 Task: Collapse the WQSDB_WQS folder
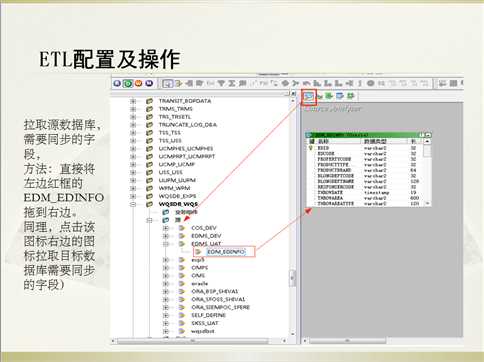pyautogui.click(x=133, y=204)
